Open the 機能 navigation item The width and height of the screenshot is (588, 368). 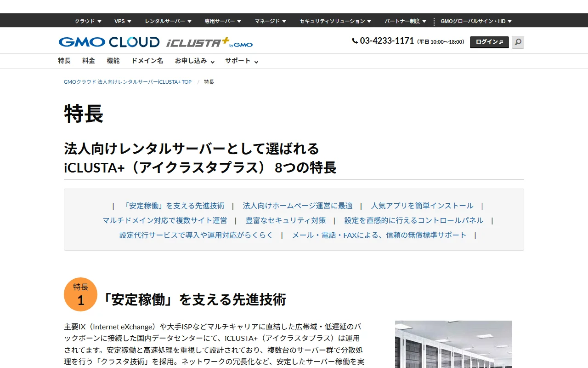pos(113,61)
